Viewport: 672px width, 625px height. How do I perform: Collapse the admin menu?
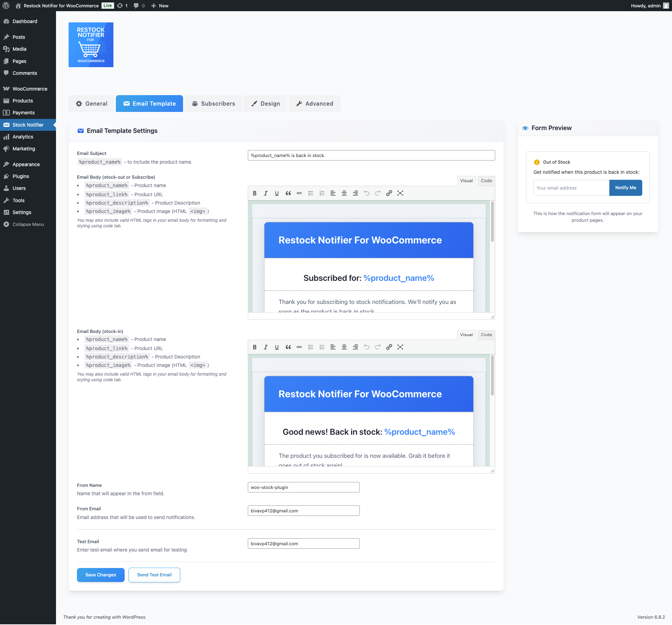pos(27,224)
